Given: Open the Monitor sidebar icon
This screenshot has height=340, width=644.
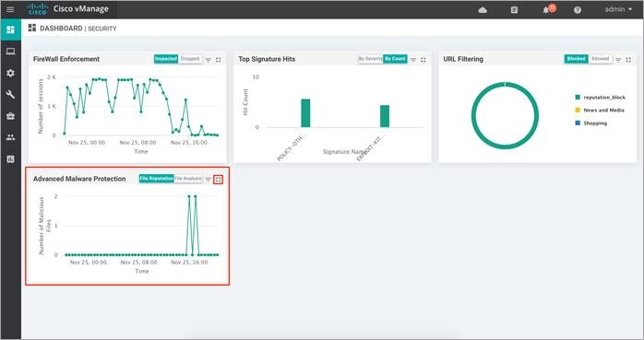Looking at the screenshot, I should pyautogui.click(x=11, y=52).
